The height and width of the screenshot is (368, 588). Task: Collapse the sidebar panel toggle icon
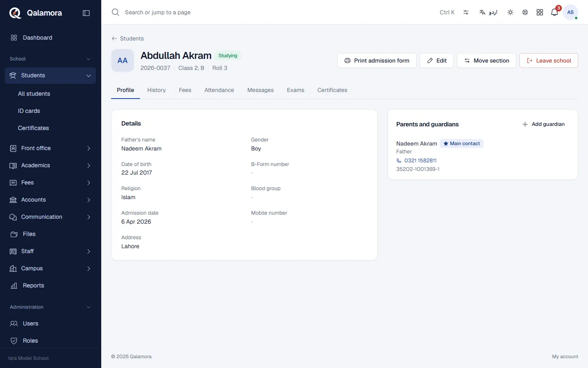coord(86,13)
